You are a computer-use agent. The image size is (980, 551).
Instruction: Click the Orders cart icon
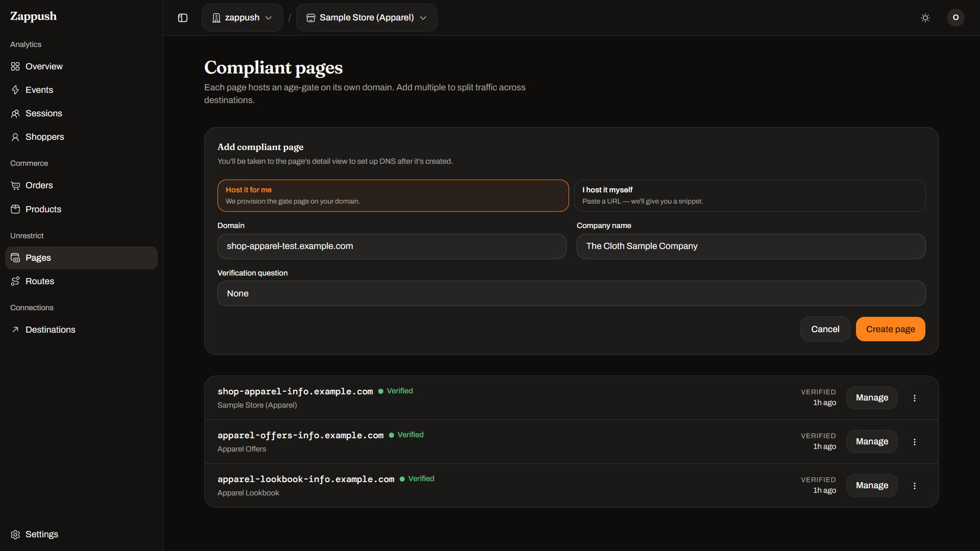click(x=15, y=185)
